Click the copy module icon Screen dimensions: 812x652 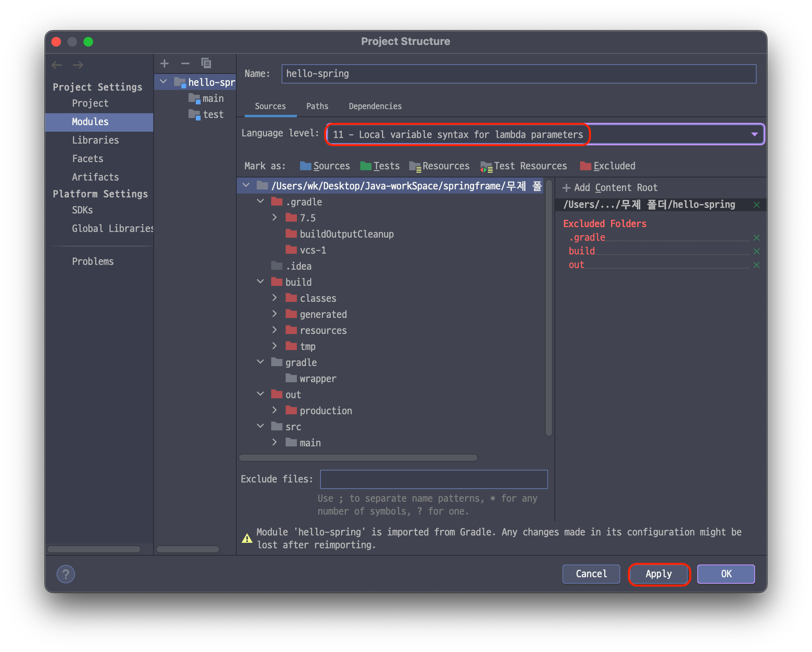206,63
